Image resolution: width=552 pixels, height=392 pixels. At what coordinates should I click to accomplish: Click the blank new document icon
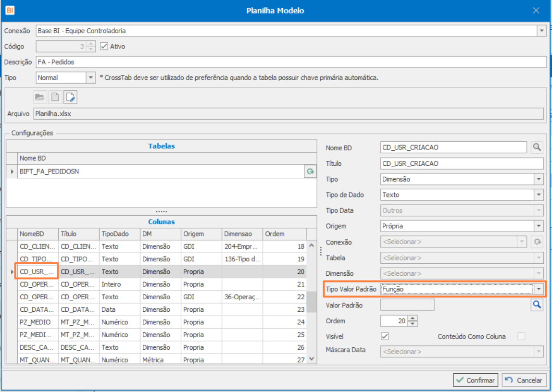coord(55,97)
